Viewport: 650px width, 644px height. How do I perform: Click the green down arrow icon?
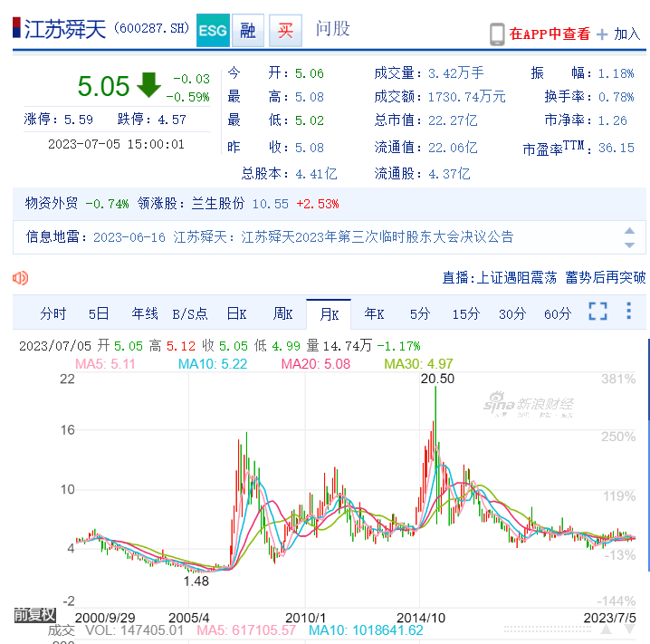point(148,84)
